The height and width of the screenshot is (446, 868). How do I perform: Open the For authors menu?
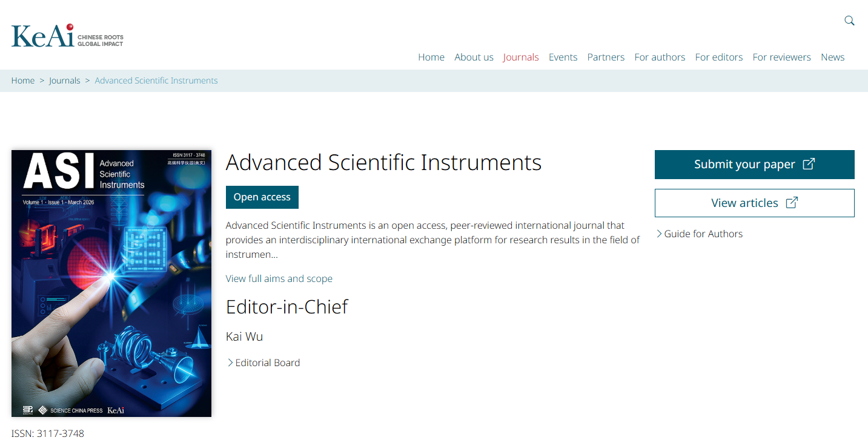click(660, 57)
